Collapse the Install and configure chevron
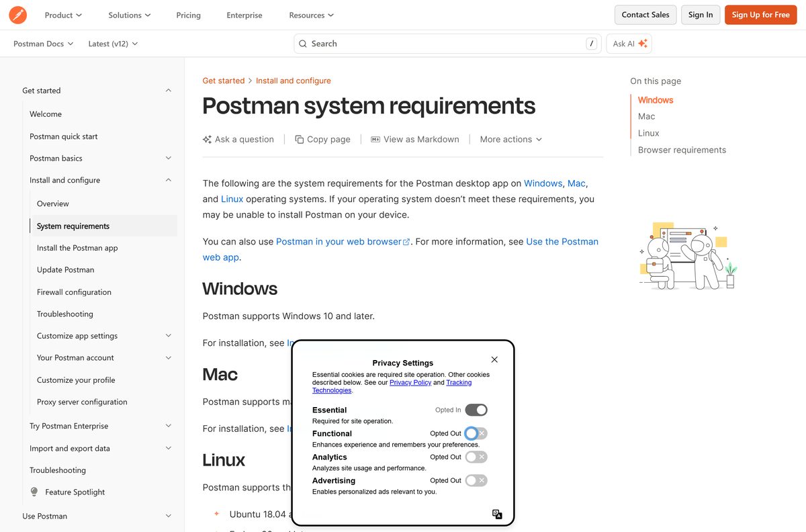Screen dimensions: 806x532 (168, 180)
